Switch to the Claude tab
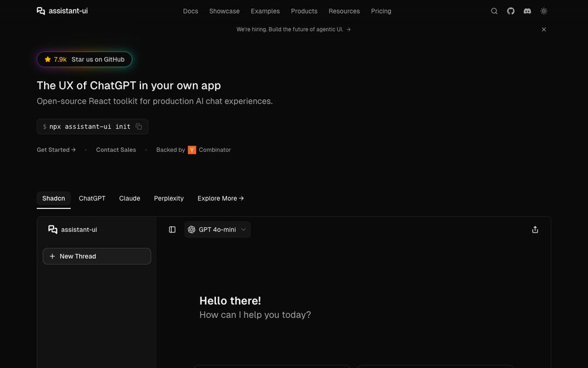The height and width of the screenshot is (368, 588). click(x=130, y=198)
